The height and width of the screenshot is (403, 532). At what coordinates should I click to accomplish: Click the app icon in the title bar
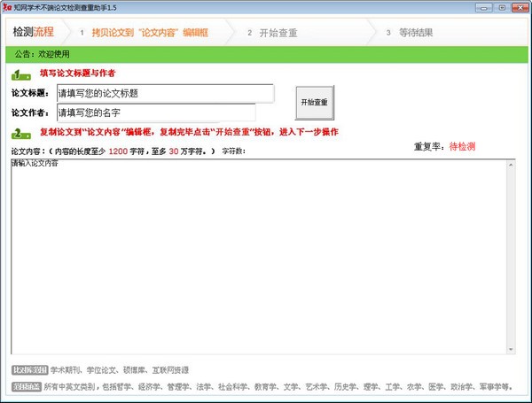point(7,7)
